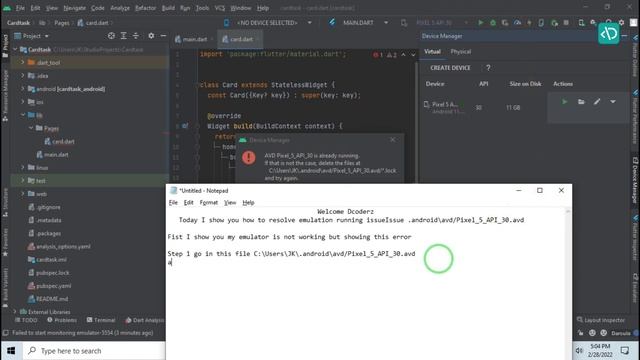Image resolution: width=640 pixels, height=360 pixels.
Task: Expand the .idea folder
Action: point(23,76)
